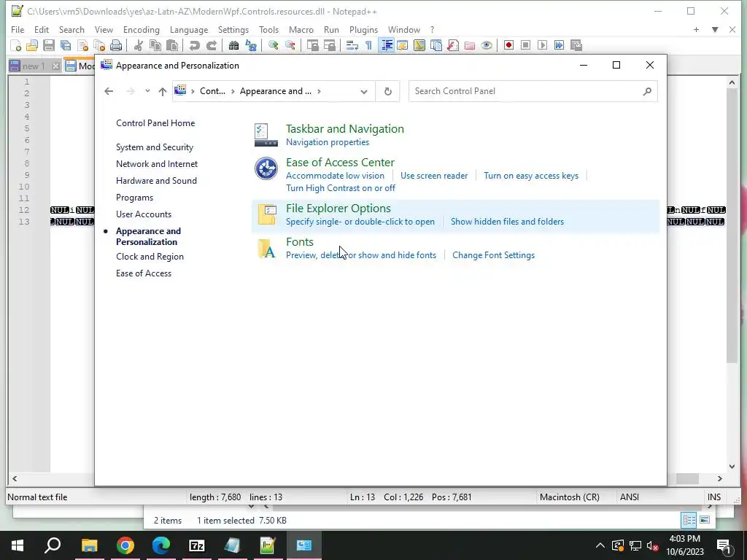Viewport: 747px width, 560px height.
Task: Toggle Show Indent Guide toolbar icon
Action: point(387,45)
